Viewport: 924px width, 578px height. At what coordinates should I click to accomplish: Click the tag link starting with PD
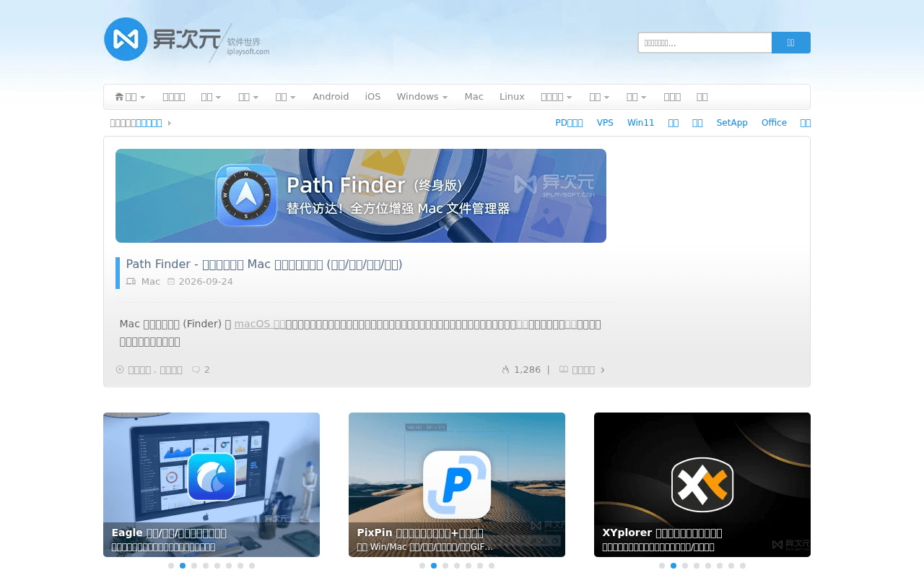tap(569, 123)
